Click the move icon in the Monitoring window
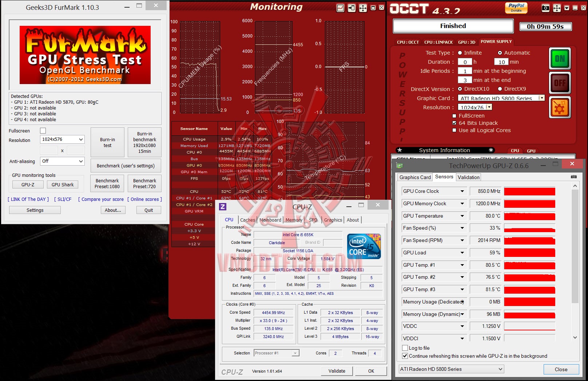588x381 pixels. click(x=363, y=8)
